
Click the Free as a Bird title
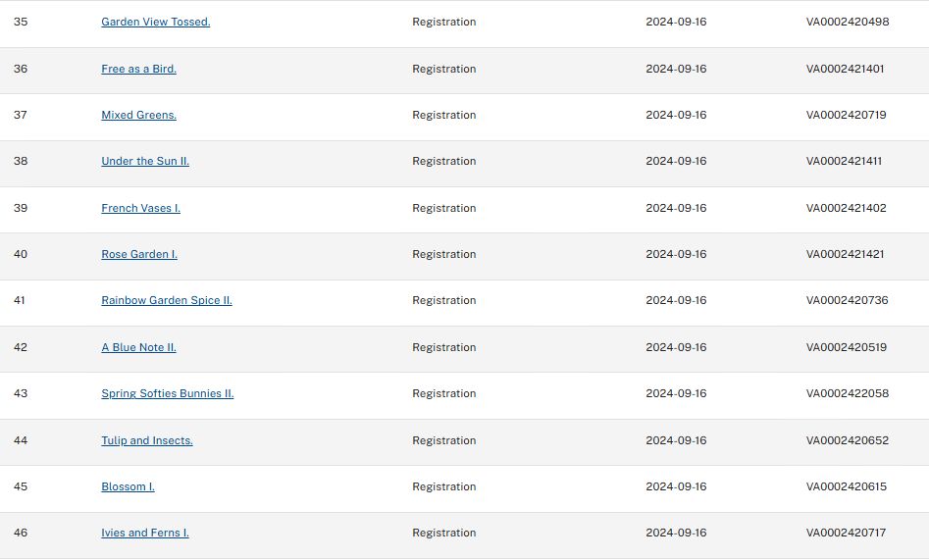pyautogui.click(x=138, y=69)
